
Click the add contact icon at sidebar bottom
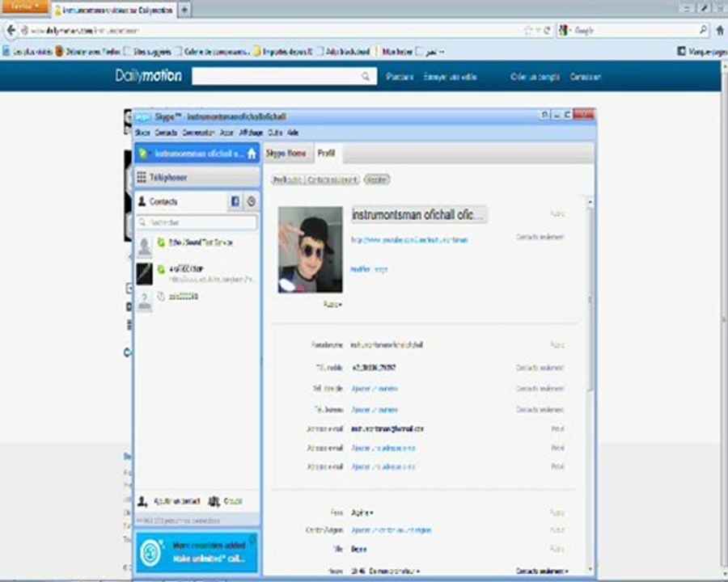142,501
